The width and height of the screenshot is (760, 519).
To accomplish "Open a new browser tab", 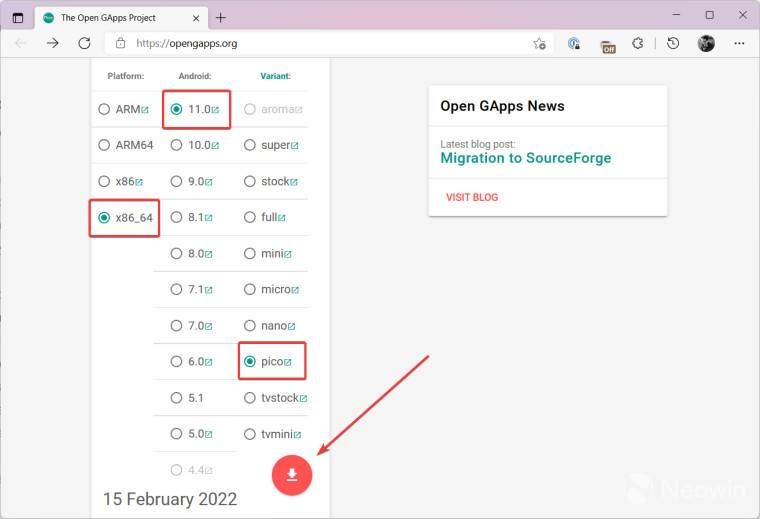I will point(221,18).
